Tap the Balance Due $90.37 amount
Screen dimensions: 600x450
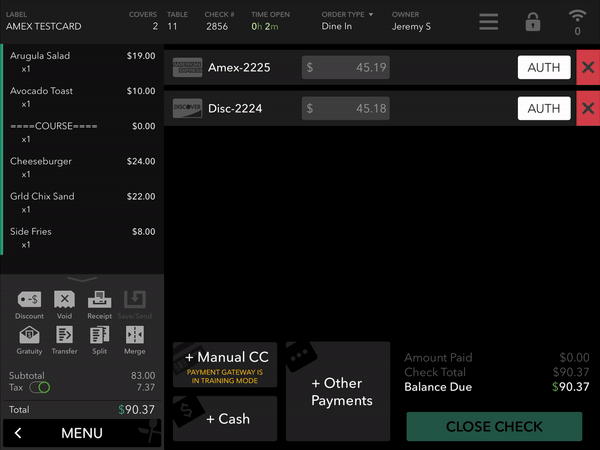pyautogui.click(x=571, y=387)
